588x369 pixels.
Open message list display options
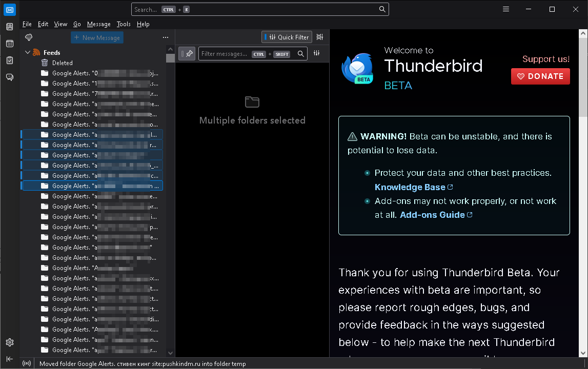coord(320,37)
